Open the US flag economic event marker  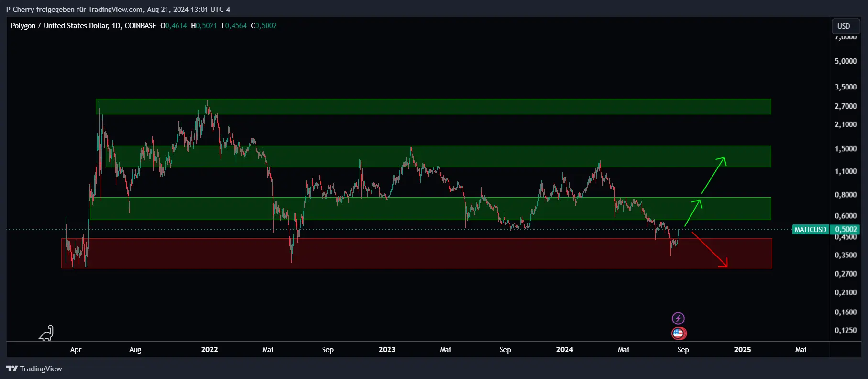click(x=679, y=333)
